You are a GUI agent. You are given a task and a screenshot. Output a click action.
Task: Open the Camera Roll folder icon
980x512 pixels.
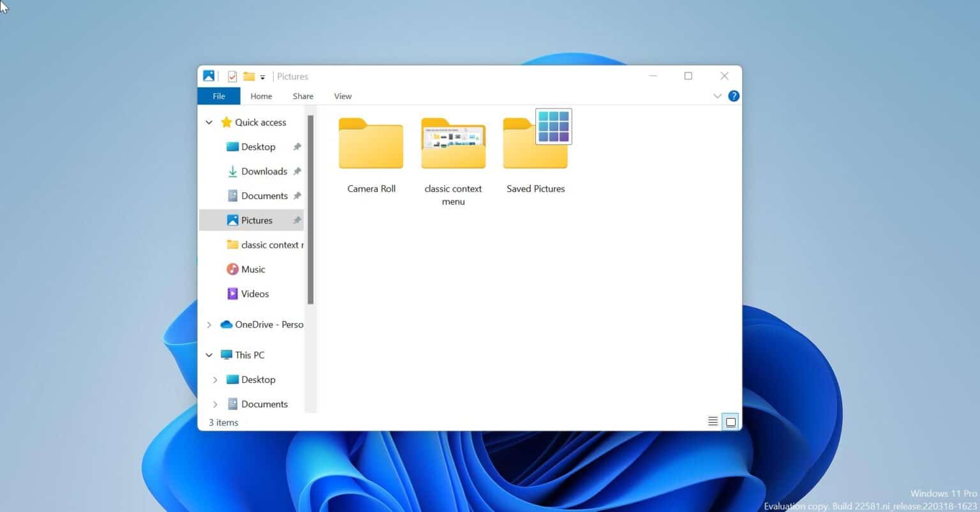371,144
